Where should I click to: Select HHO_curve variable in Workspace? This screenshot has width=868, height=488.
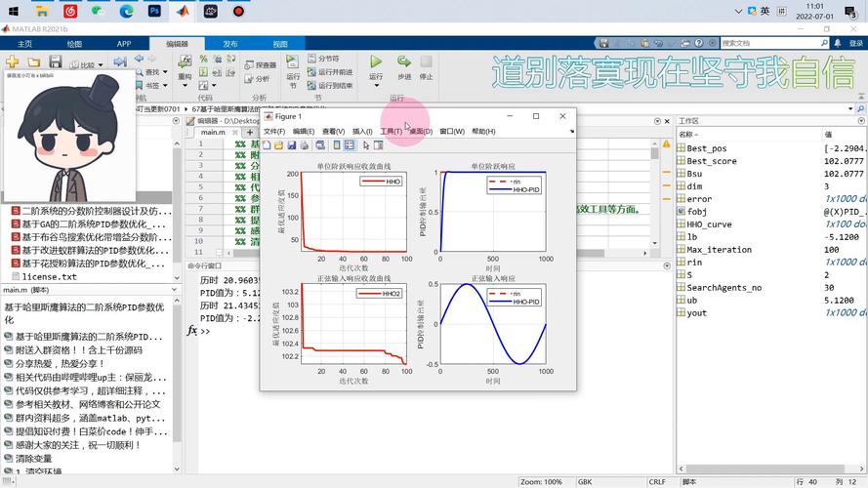(709, 224)
